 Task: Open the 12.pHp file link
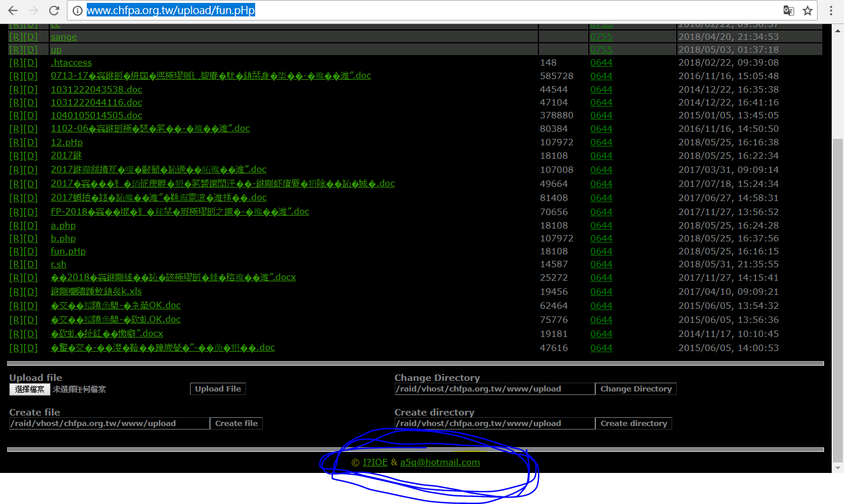(x=67, y=142)
